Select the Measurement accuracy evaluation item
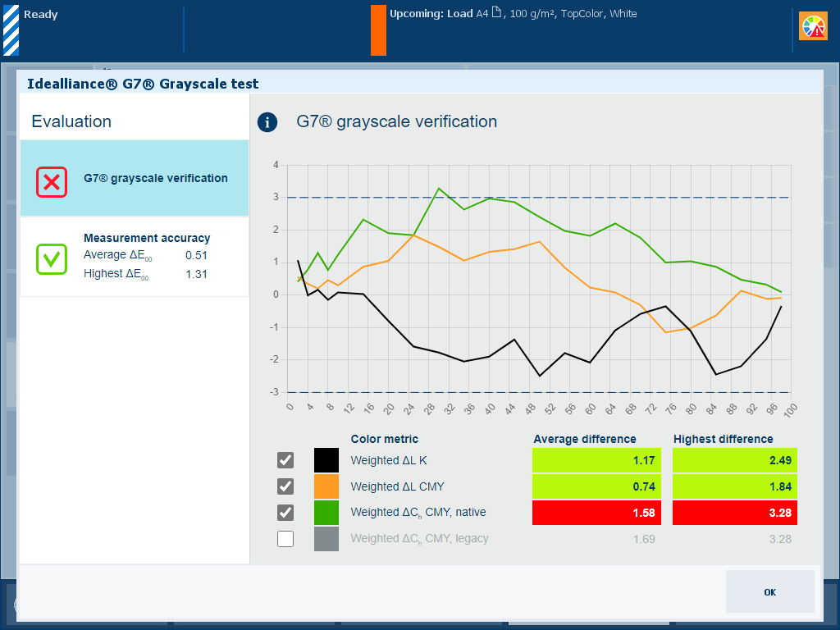The image size is (840, 630). [135, 257]
